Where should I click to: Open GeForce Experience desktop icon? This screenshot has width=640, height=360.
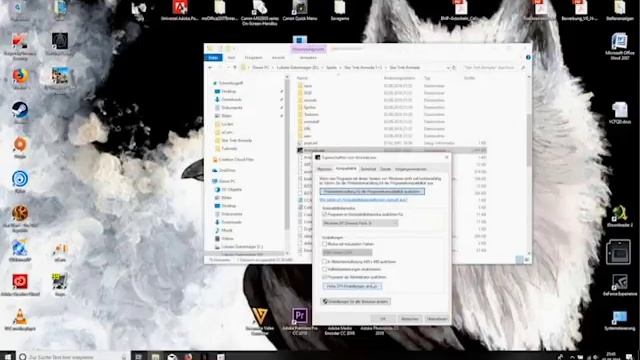(x=620, y=284)
